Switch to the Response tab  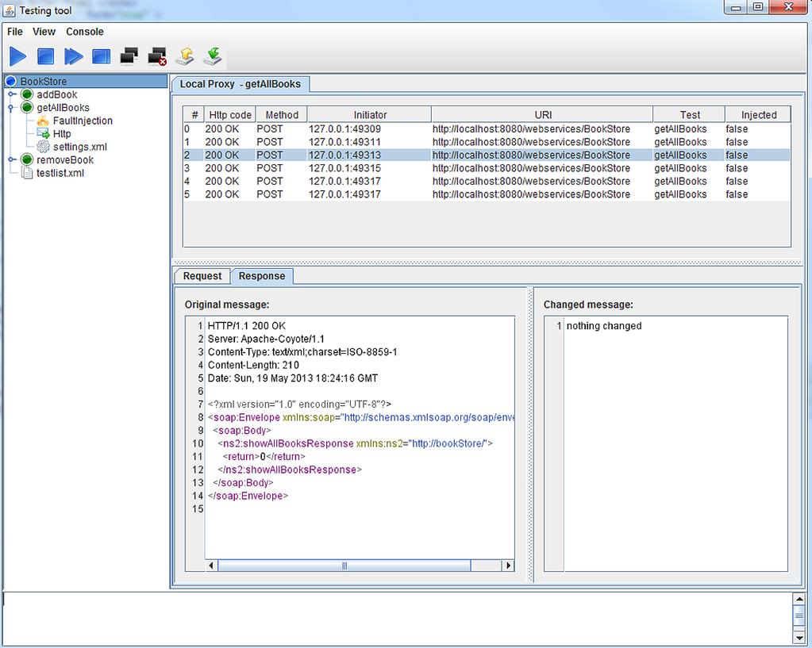pos(262,276)
